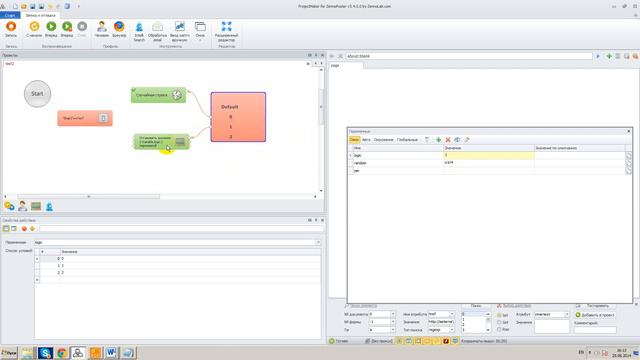Click the filter icon in variables toolbar
Image resolution: width=640 pixels, height=360 pixels.
pos(427,140)
